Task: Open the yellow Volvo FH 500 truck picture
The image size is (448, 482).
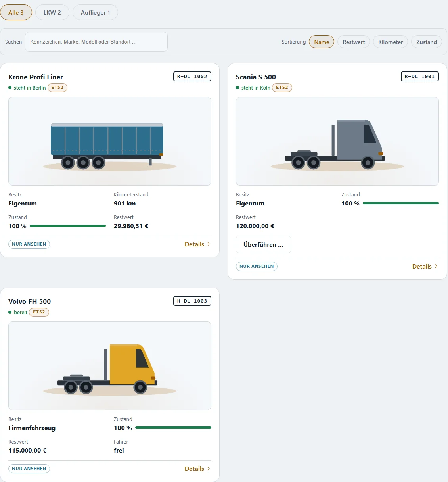Action: coord(110,366)
